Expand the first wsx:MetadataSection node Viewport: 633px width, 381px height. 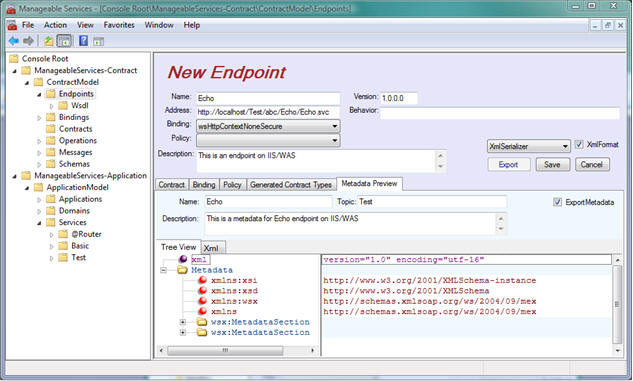pos(183,322)
